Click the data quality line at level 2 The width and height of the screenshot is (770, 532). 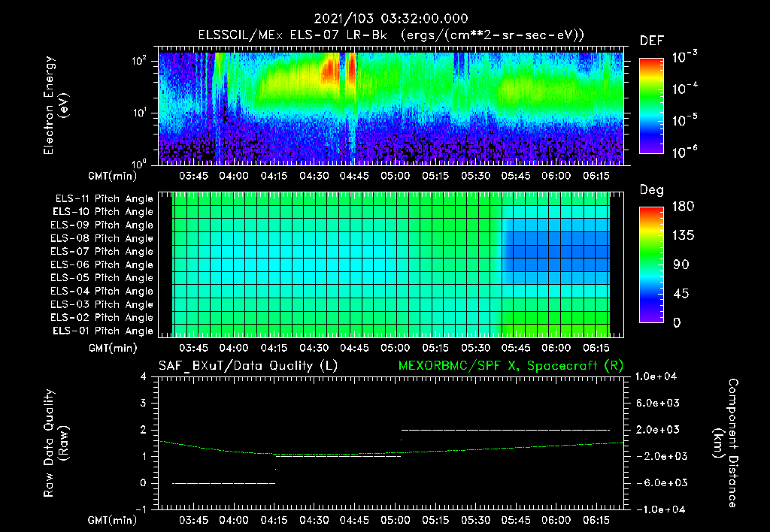506,430
